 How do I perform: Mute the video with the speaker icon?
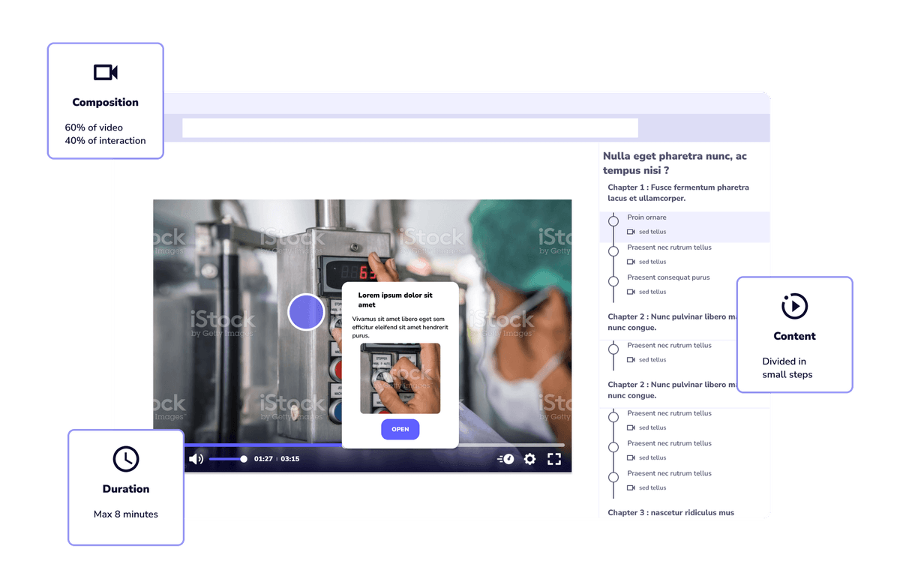tap(196, 459)
